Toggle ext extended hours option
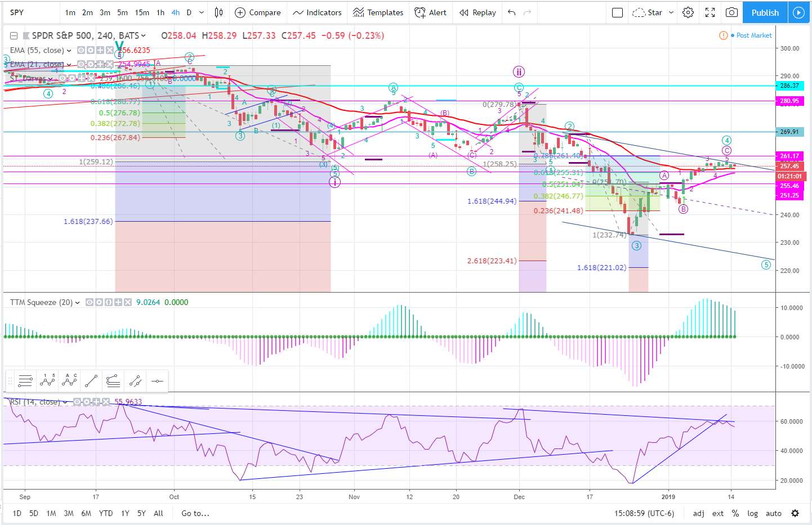 [718, 513]
